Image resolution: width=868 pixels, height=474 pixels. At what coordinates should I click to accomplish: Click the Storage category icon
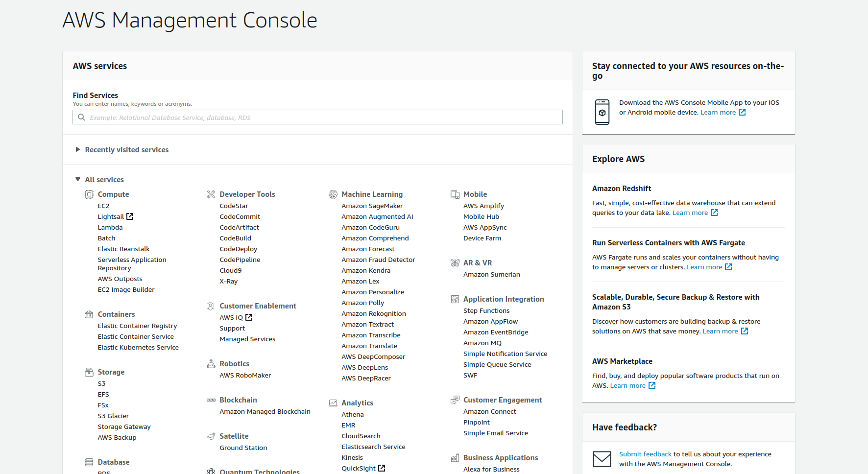pyautogui.click(x=89, y=372)
